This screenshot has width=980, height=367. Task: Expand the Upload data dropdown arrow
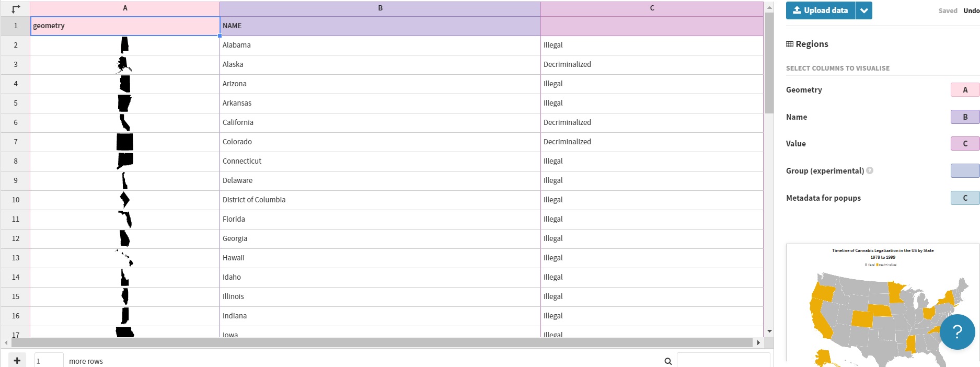(864, 10)
